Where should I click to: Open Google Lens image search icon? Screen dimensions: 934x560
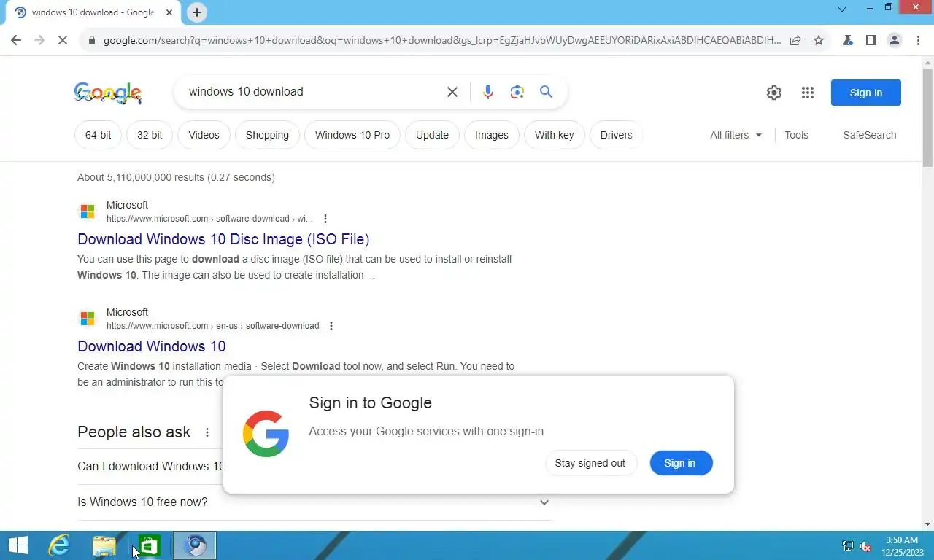[517, 92]
